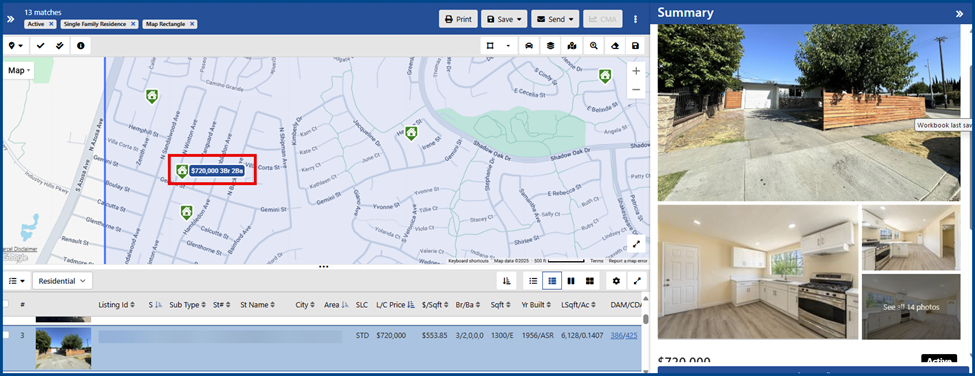Open the map layers tool
The width and height of the screenshot is (975, 376).
pos(550,45)
